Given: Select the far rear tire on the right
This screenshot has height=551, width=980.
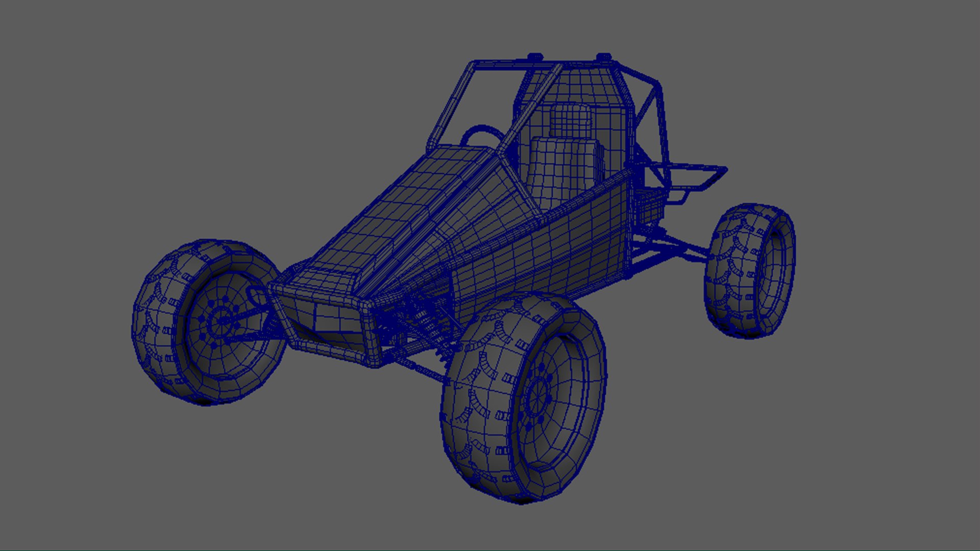Looking at the screenshot, I should [749, 270].
